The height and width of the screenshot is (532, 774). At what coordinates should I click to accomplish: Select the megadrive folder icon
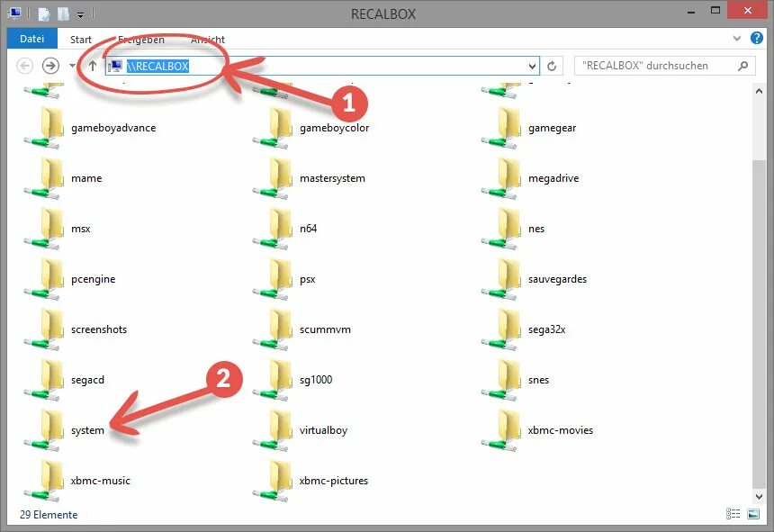click(501, 178)
